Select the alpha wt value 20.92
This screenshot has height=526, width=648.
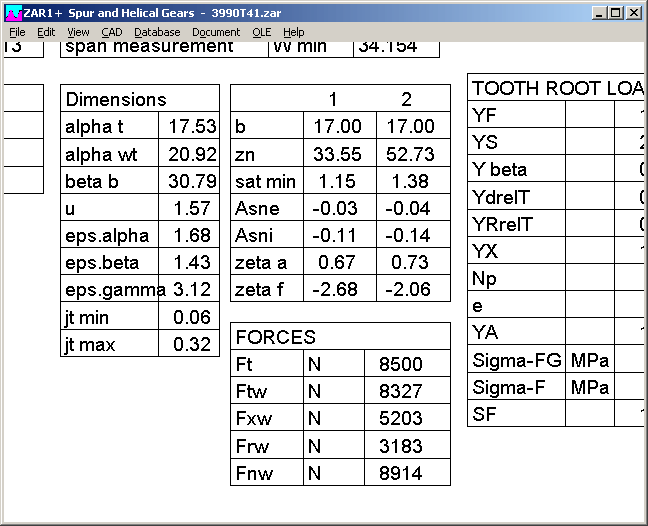[x=191, y=154]
